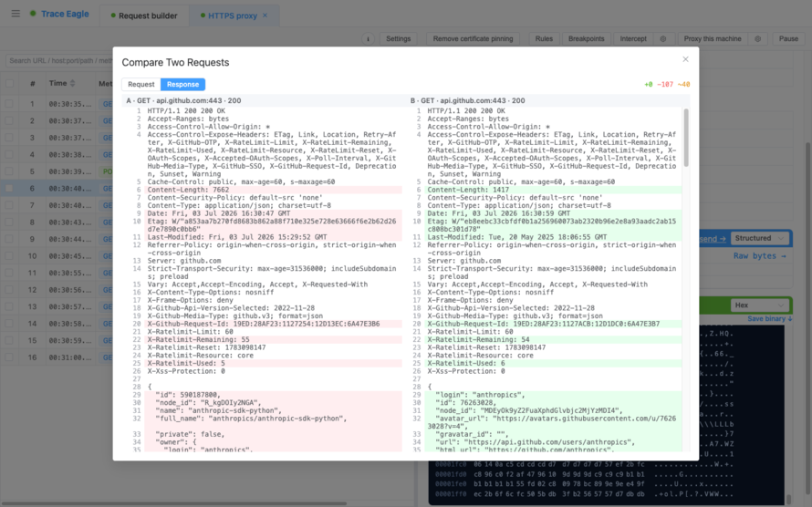Viewport: 812px width, 507px height.
Task: Open the Hex format dropdown
Action: click(760, 305)
